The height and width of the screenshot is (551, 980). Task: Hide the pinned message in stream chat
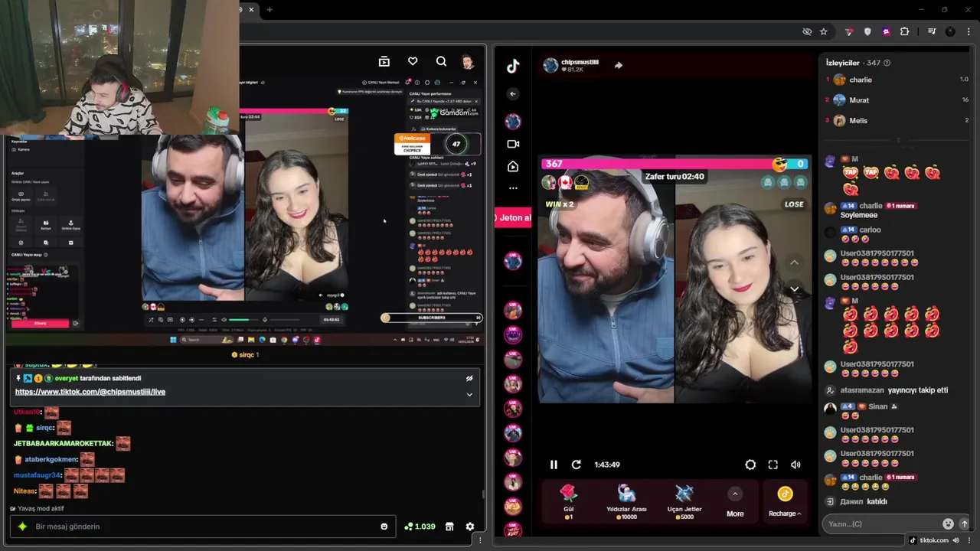click(x=469, y=378)
